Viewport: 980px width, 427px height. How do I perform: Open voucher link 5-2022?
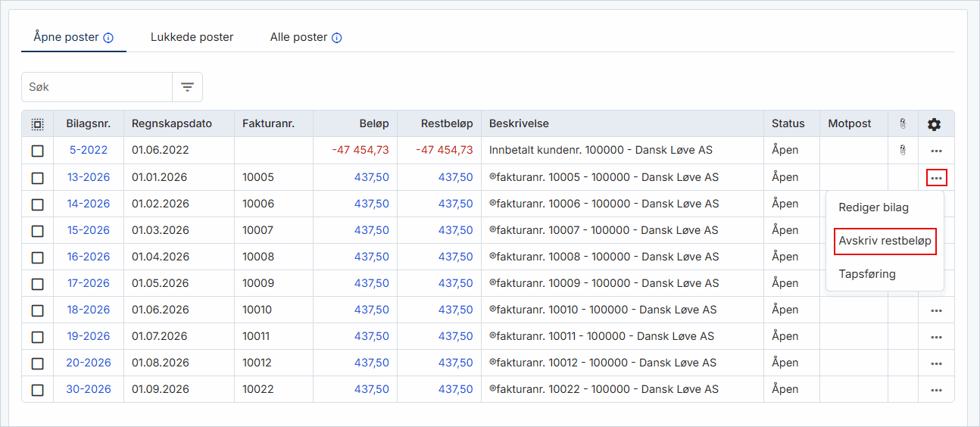tap(89, 150)
